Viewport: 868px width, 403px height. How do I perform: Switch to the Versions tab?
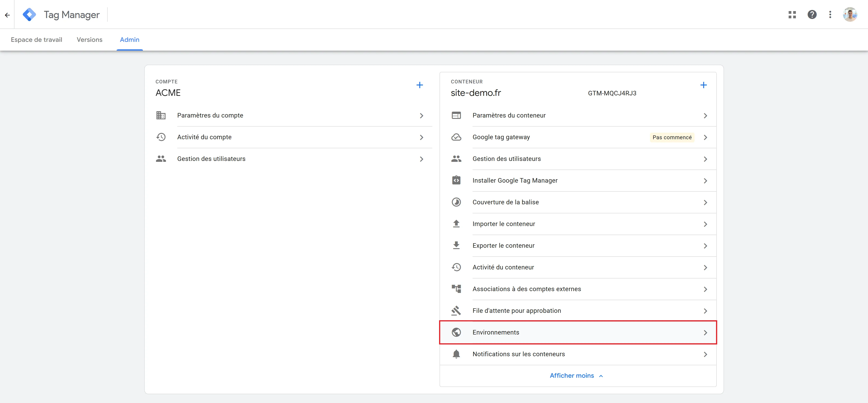[x=90, y=40]
